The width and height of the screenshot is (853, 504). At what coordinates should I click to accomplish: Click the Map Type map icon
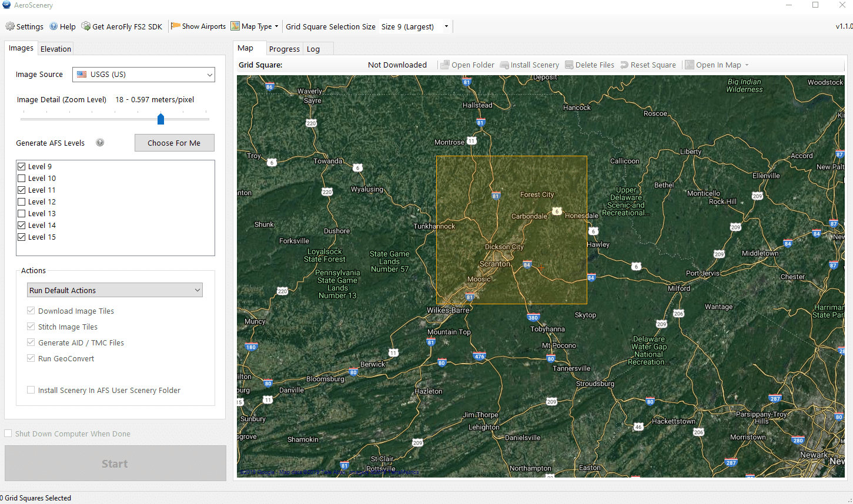pyautogui.click(x=235, y=26)
